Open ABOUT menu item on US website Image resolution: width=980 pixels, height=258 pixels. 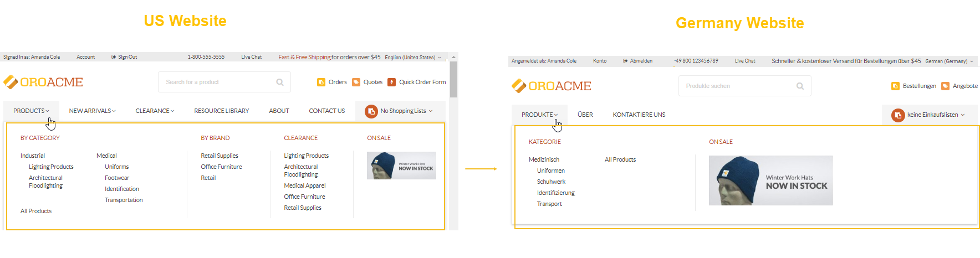tap(279, 111)
